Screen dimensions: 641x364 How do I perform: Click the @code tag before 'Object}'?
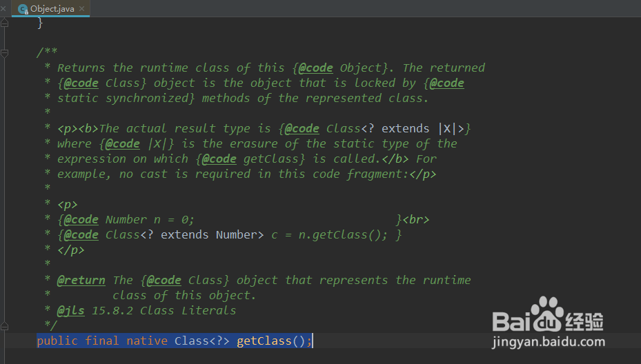coord(315,68)
